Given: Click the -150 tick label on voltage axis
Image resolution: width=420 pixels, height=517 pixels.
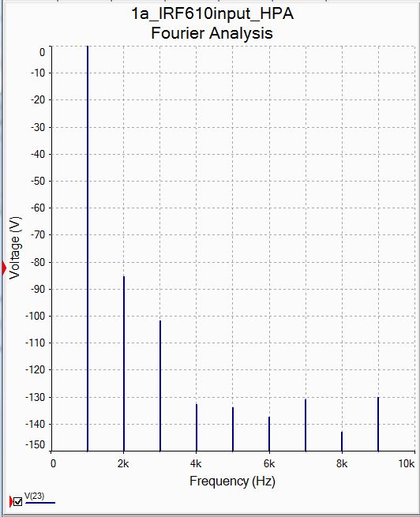Looking at the screenshot, I should 35,445.
